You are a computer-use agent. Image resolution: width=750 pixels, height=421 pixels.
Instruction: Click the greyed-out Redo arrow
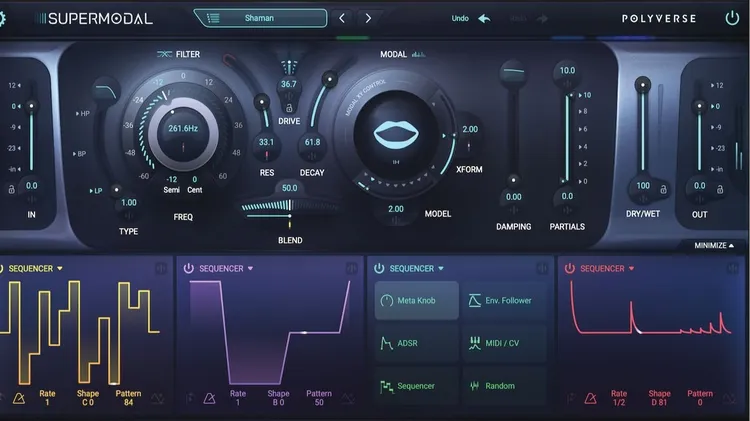(542, 19)
